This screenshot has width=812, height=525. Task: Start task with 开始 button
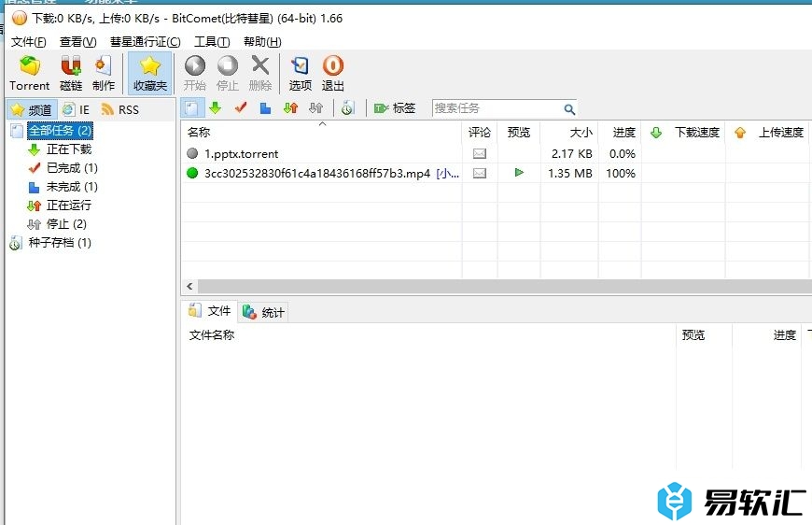(x=195, y=74)
